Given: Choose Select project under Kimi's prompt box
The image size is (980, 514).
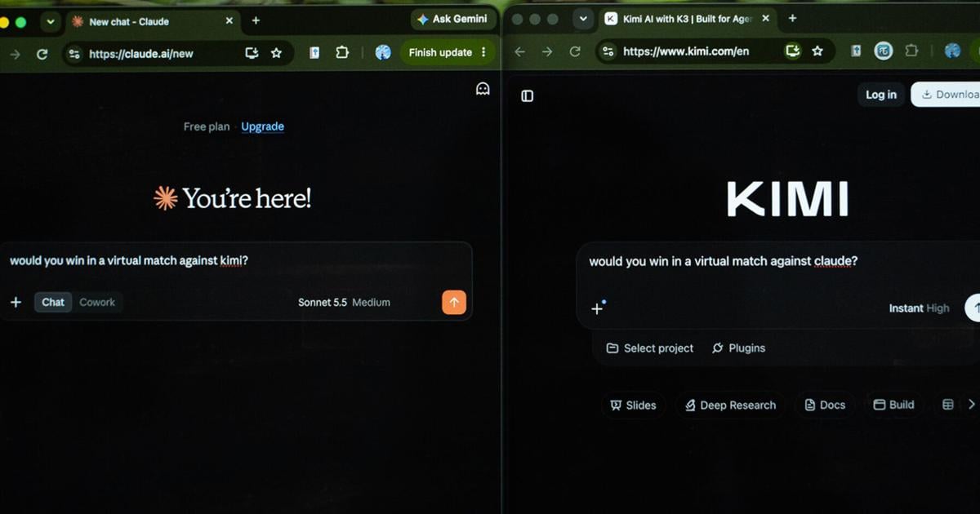Looking at the screenshot, I should (x=650, y=348).
